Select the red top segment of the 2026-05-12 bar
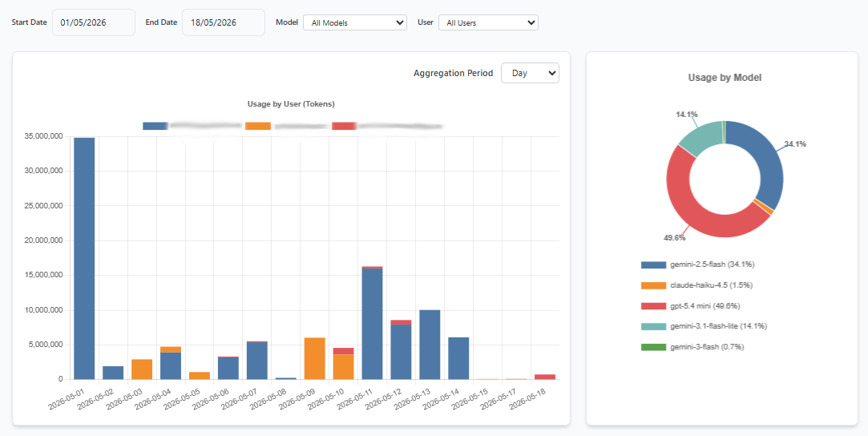 pos(401,322)
